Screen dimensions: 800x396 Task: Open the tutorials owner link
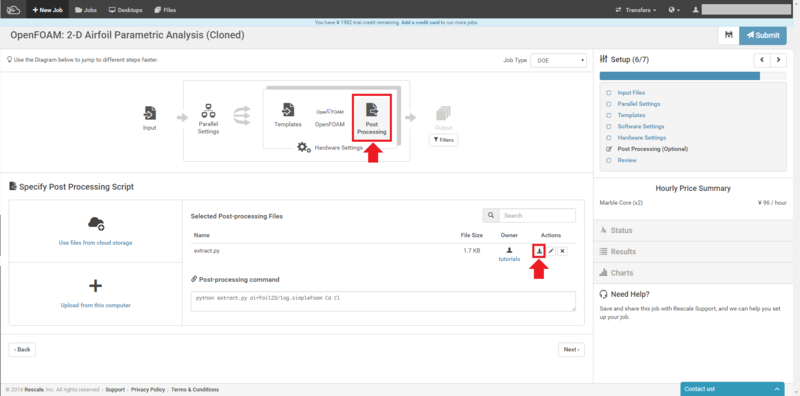point(509,259)
